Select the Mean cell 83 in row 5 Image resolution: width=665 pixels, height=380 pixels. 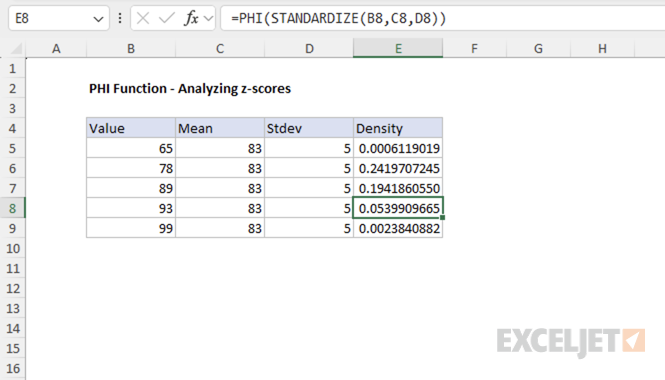coord(220,148)
